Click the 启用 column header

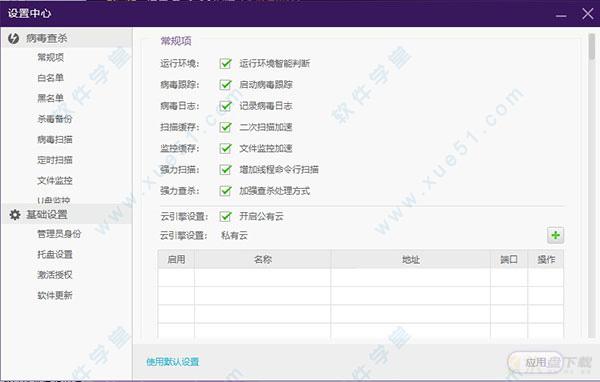click(176, 259)
